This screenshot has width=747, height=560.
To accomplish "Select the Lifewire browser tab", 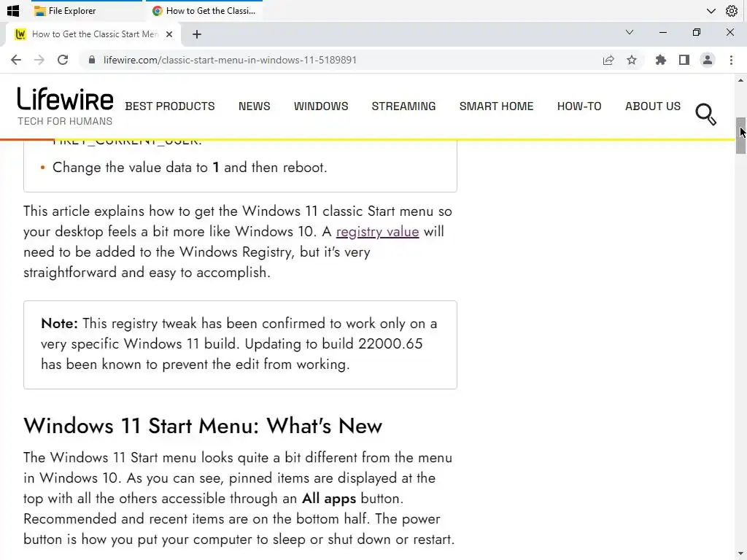I will 94,34.
